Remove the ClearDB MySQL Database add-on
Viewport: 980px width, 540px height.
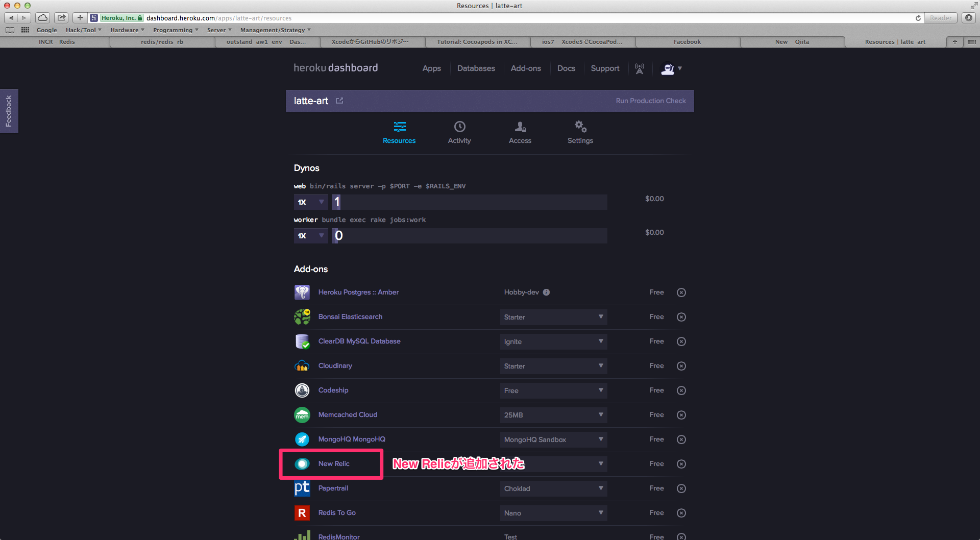[x=681, y=341]
